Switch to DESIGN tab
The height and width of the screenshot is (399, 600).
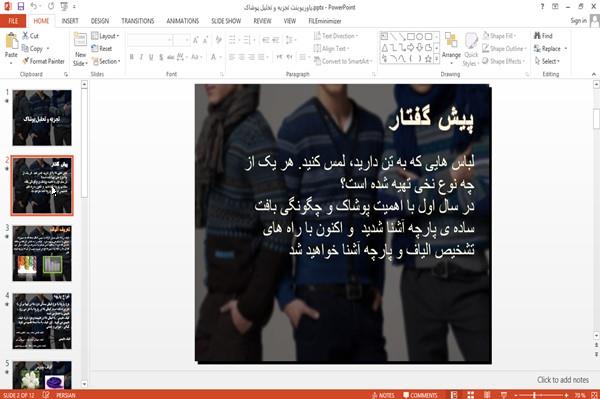(x=100, y=21)
